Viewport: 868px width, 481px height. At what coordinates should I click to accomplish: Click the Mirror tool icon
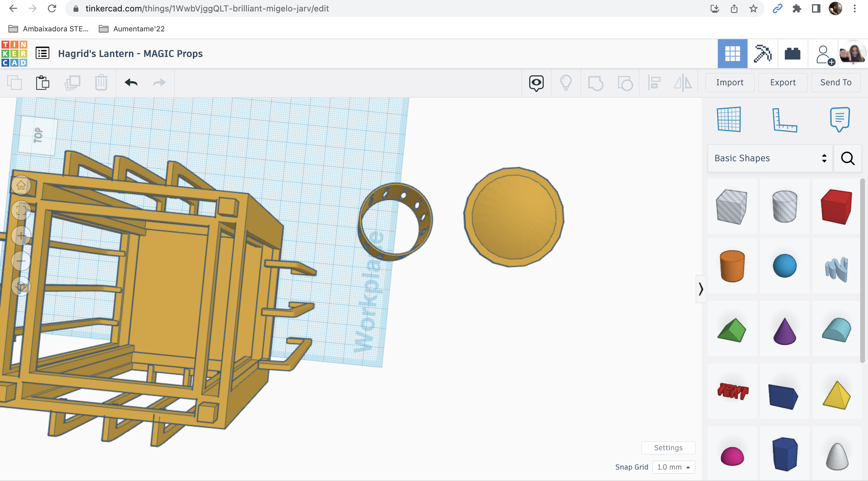(683, 82)
